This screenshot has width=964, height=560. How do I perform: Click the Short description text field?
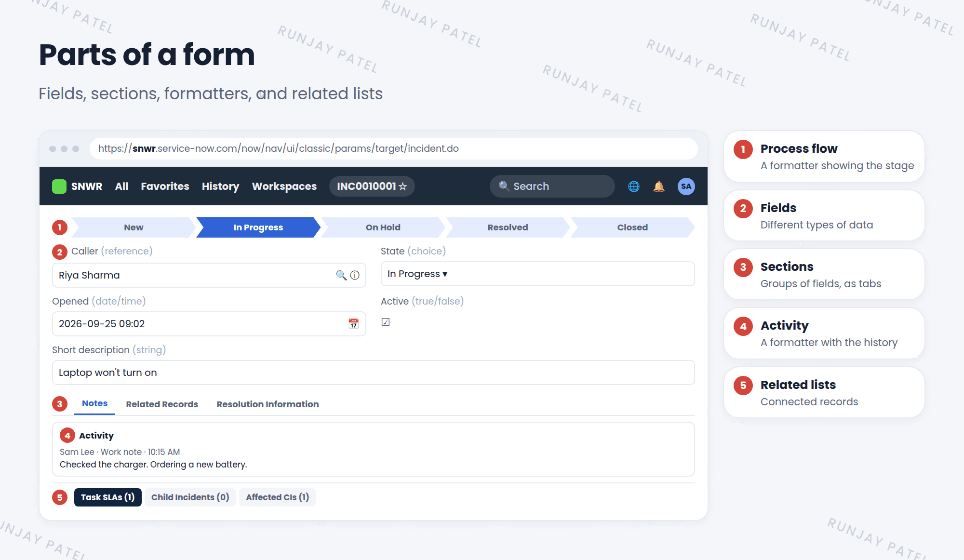click(373, 373)
